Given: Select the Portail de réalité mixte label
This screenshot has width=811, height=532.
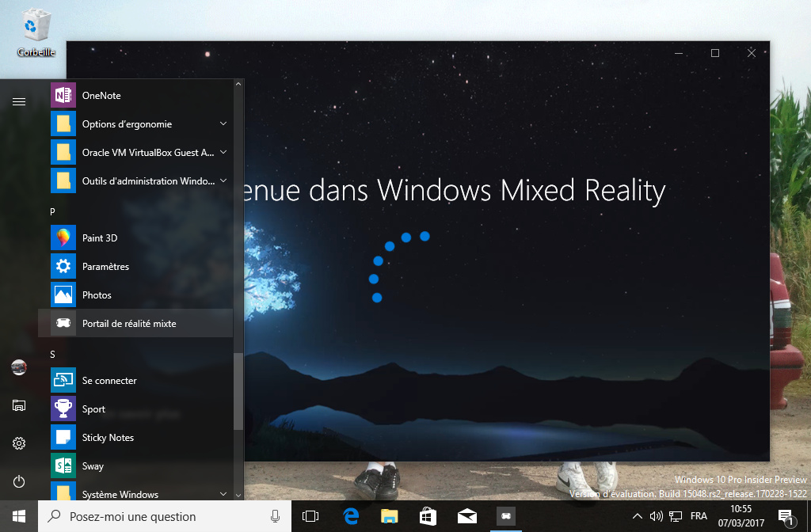Looking at the screenshot, I should (x=129, y=323).
